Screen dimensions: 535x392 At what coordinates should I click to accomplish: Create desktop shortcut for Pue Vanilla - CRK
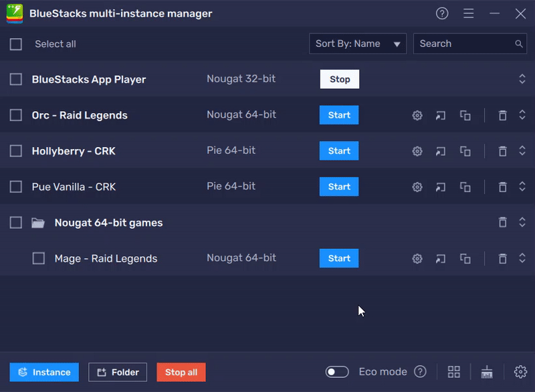[x=441, y=187]
